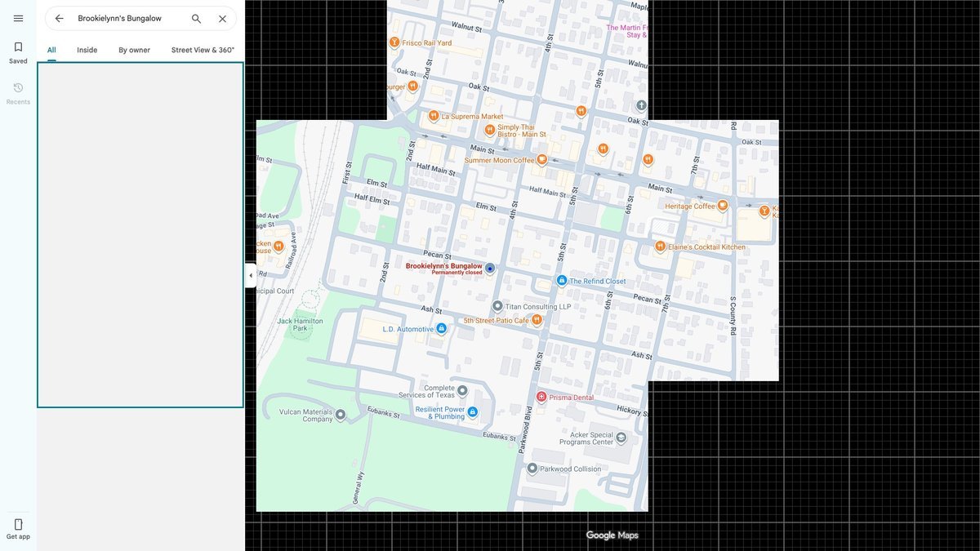Viewport: 980px width, 551px height.
Task: Select L.D. Automotive shop pin
Action: pos(442,328)
